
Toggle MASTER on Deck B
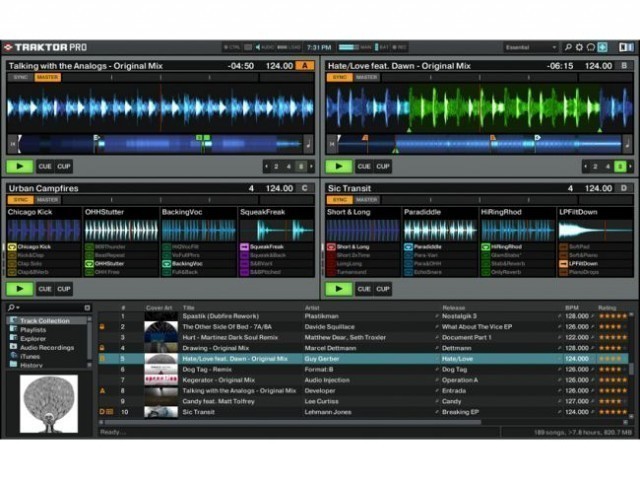367,77
